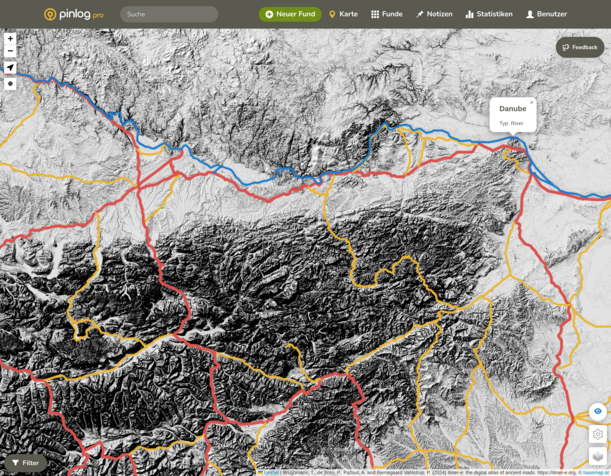Viewport: 611px width, 476px height.
Task: Switch to the Karte view
Action: (x=343, y=14)
